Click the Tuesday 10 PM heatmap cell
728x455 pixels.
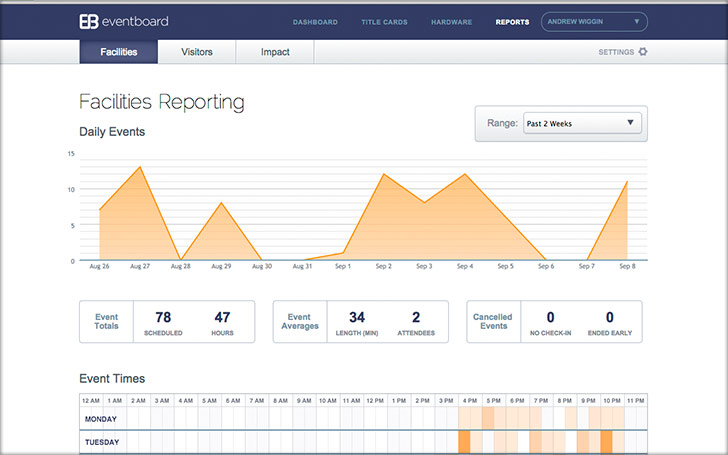tap(607, 442)
